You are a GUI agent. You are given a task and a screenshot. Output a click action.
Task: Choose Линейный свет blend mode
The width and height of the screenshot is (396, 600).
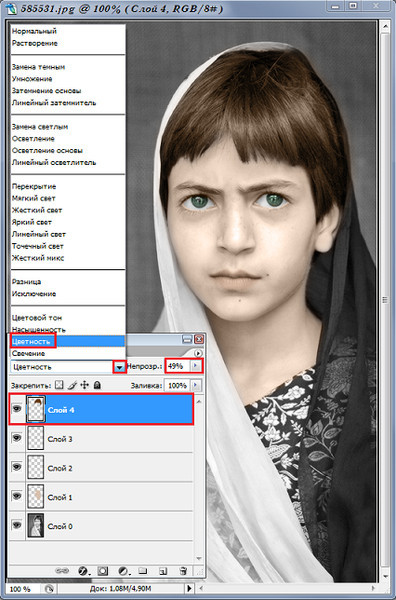(39, 234)
